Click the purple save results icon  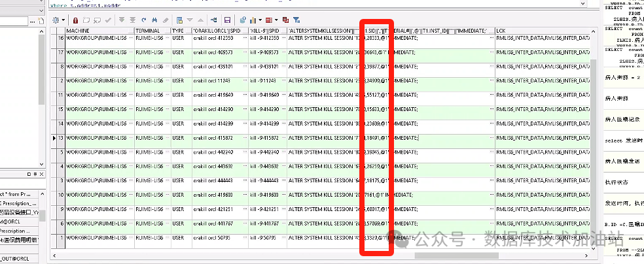tap(227, 20)
